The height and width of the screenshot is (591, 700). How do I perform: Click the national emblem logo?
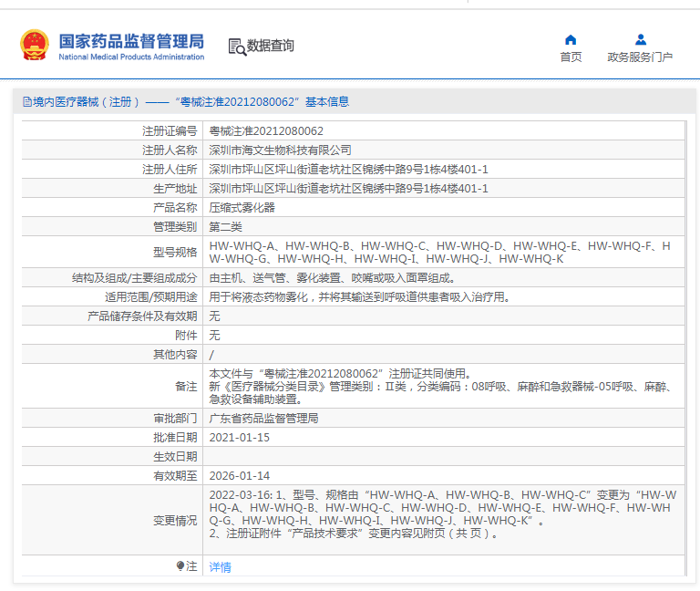34,45
